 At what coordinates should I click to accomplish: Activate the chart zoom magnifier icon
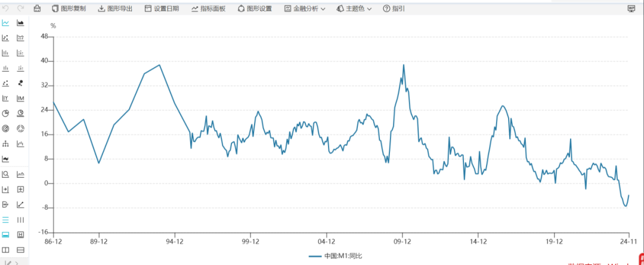click(5, 174)
